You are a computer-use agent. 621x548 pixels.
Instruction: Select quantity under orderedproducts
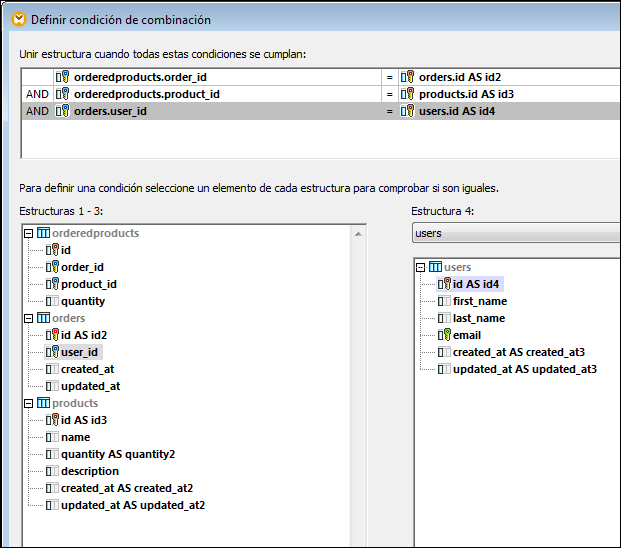tap(82, 301)
